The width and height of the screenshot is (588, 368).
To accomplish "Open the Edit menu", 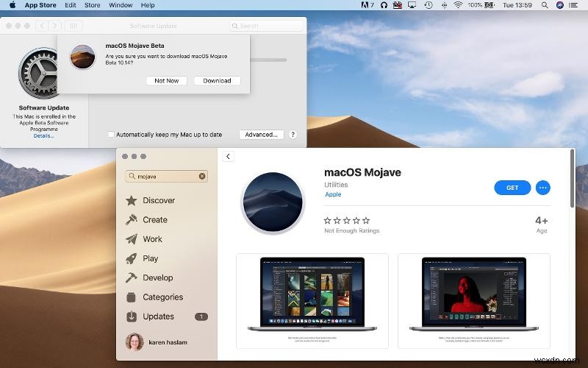I will pos(70,5).
